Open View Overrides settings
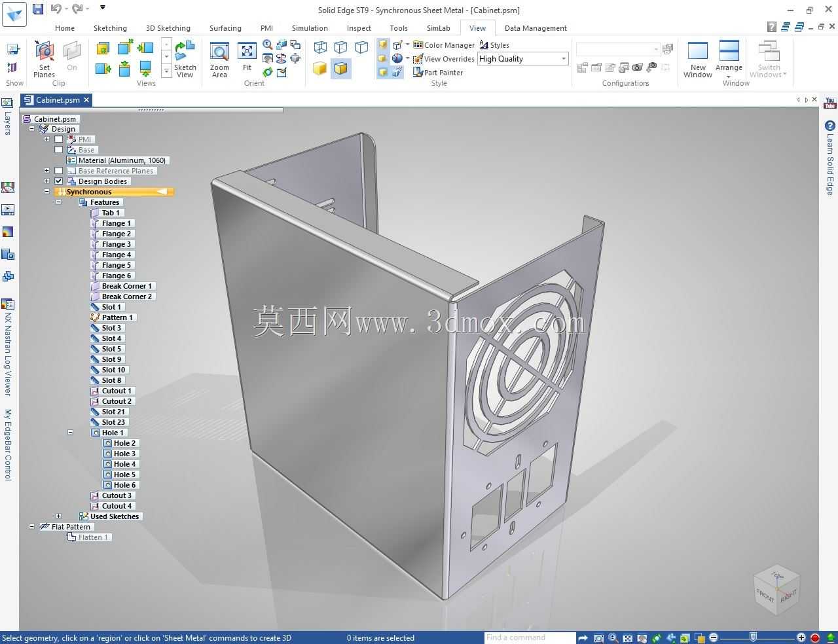838x644 pixels. click(x=444, y=59)
